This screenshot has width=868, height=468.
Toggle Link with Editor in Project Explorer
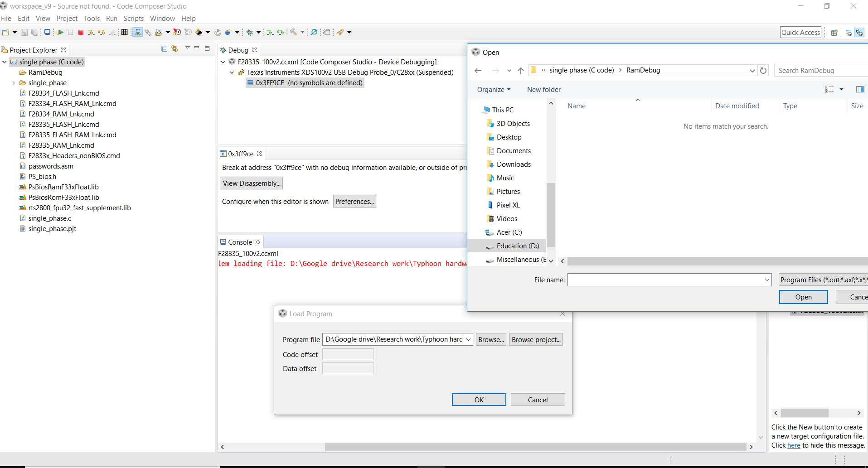click(x=175, y=48)
